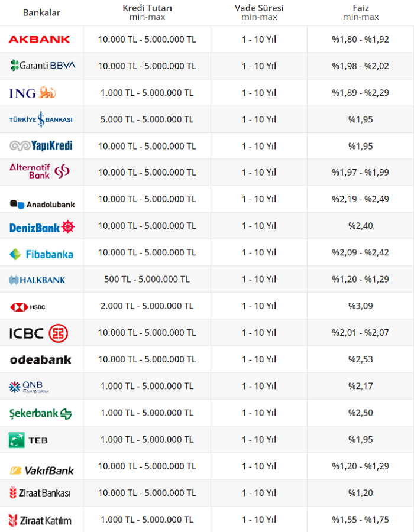This screenshot has width=414, height=532.
Task: Click the Alternatif Bank logo
Action: click(40, 171)
